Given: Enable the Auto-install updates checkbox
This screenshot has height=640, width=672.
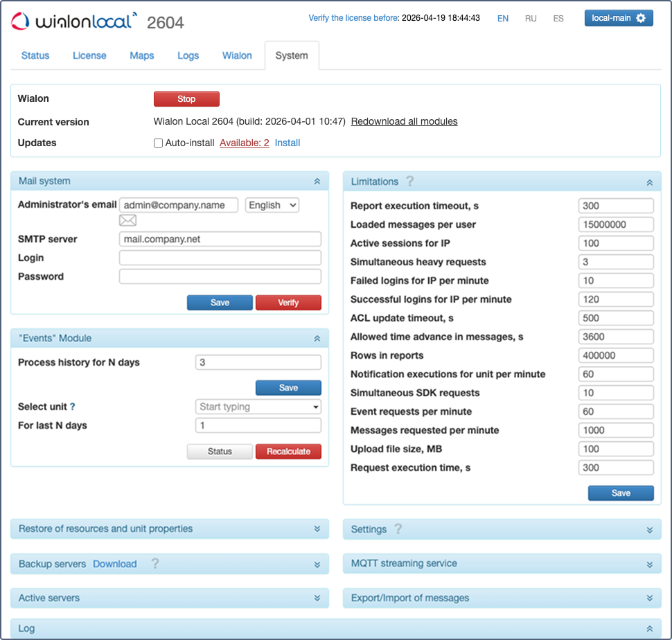Looking at the screenshot, I should pyautogui.click(x=158, y=143).
